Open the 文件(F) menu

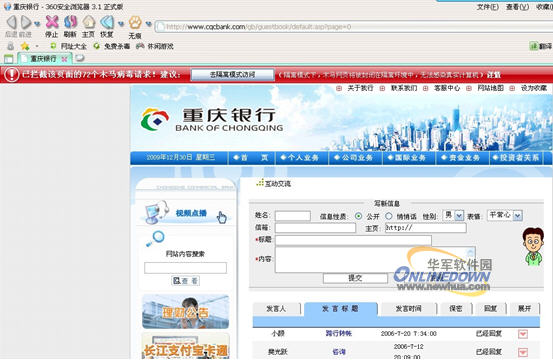tap(487, 7)
